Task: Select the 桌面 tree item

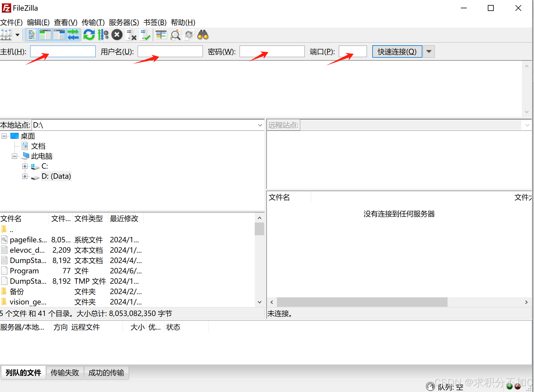Action: (x=28, y=136)
